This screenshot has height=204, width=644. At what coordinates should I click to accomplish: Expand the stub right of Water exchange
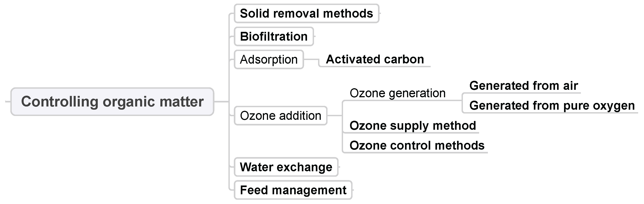pos(339,167)
